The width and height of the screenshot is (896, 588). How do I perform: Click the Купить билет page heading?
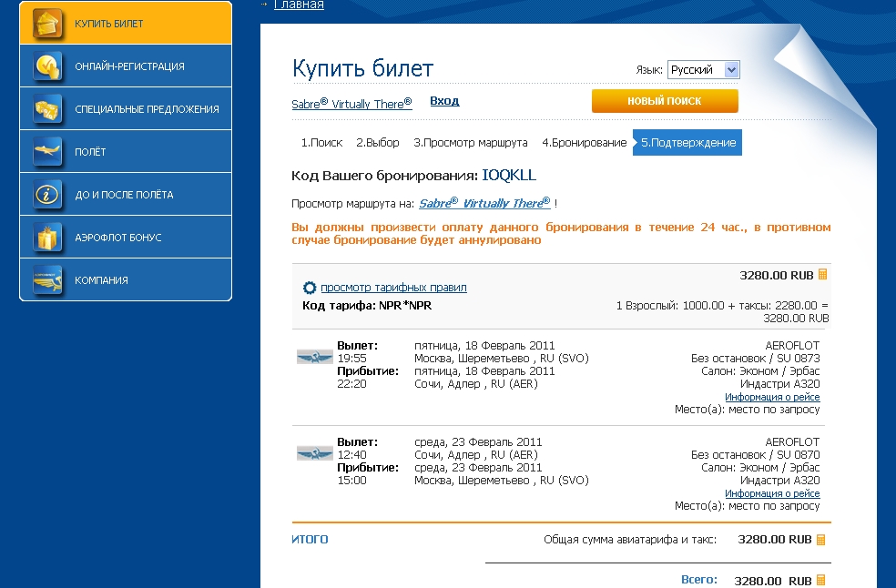click(x=362, y=68)
